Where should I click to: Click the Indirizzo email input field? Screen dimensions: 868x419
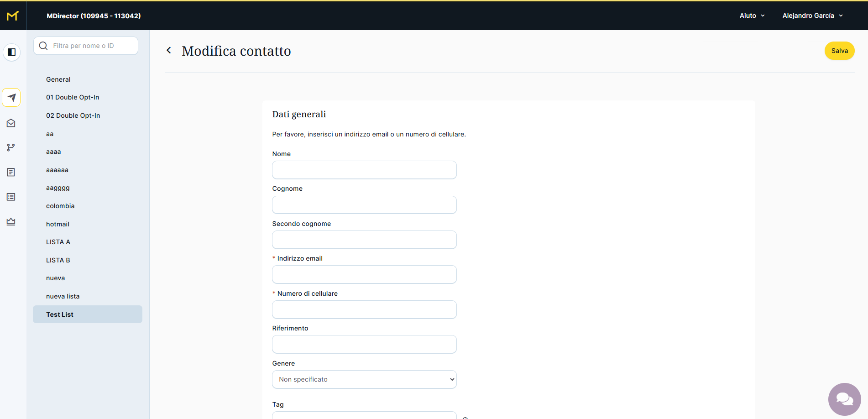pyautogui.click(x=364, y=274)
